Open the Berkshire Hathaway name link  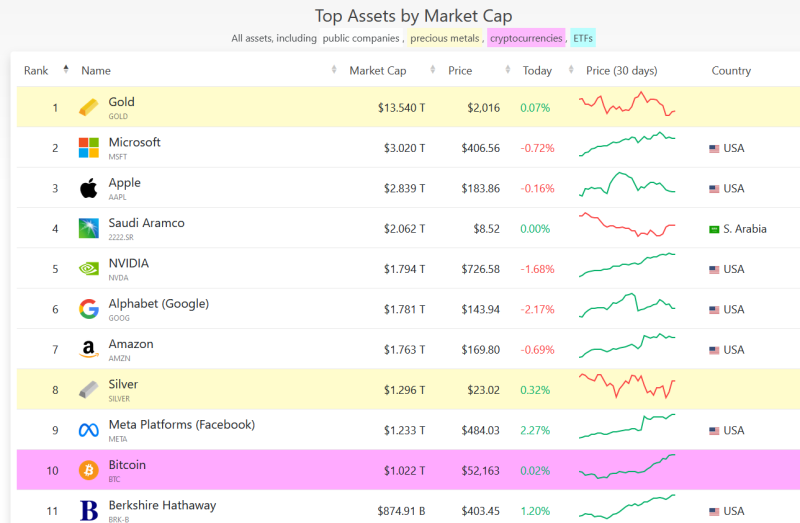click(x=162, y=505)
